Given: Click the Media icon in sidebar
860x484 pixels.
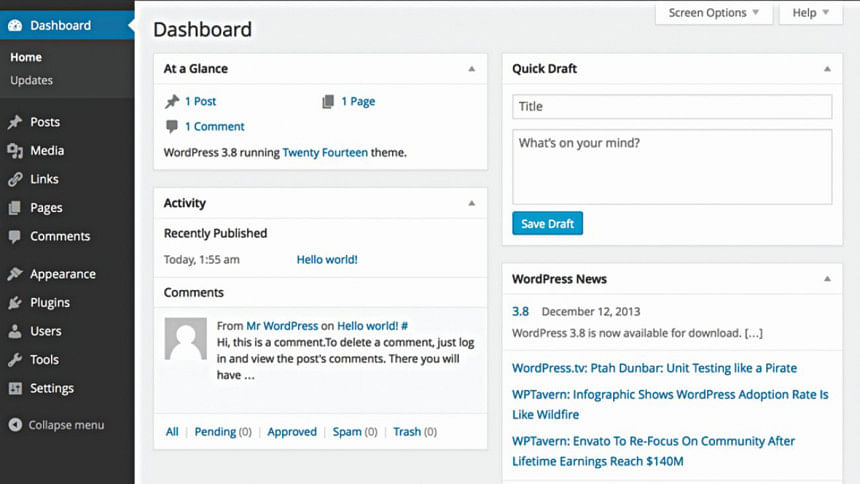Looking at the screenshot, I should (15, 151).
